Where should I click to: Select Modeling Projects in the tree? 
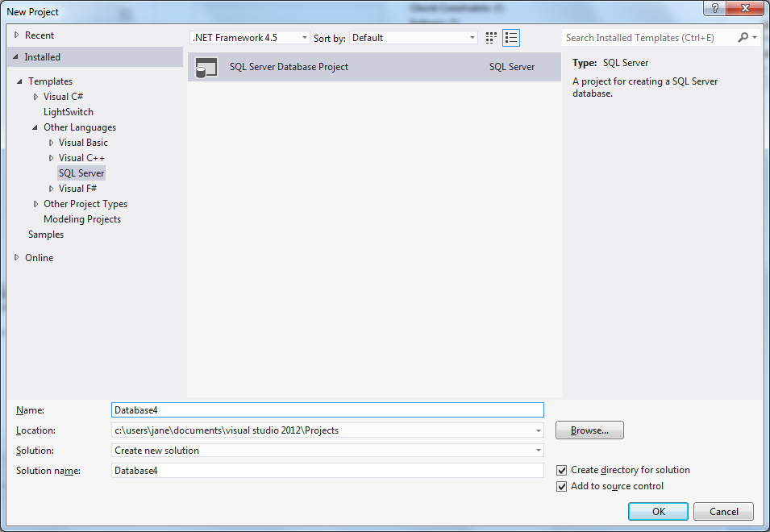click(82, 219)
